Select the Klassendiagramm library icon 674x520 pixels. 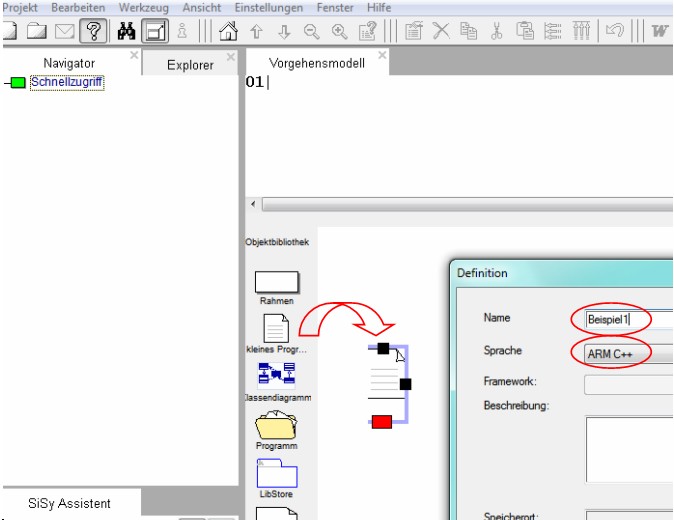point(277,375)
